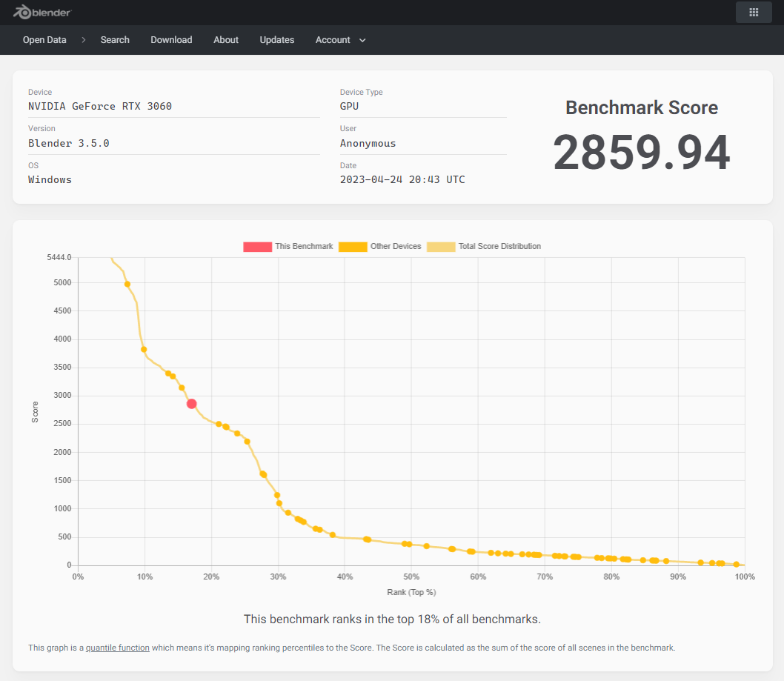Go to Open Data home
784x681 pixels.
[x=44, y=40]
